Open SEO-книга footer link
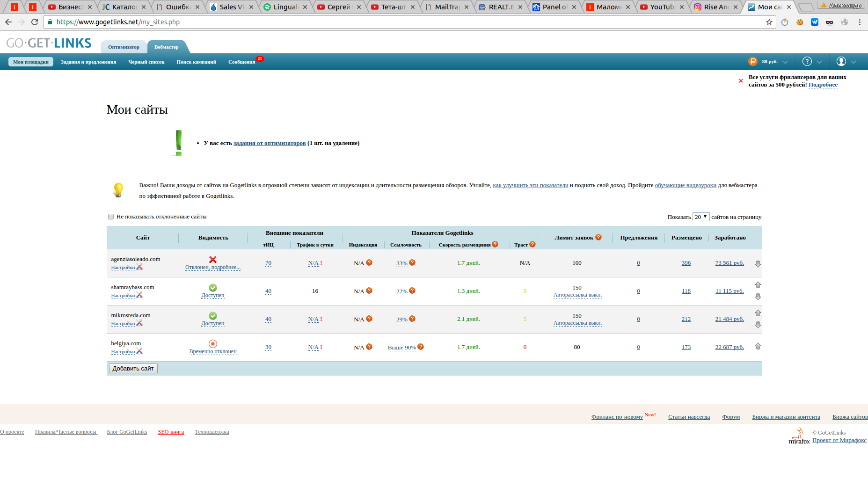Screen dimensions: 868x494 pyautogui.click(x=171, y=432)
